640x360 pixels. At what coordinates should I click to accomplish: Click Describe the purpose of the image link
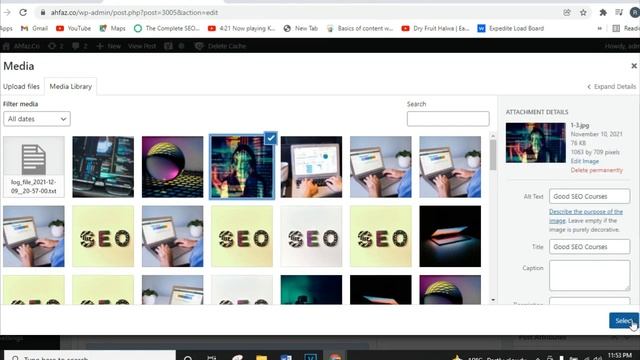click(x=586, y=216)
